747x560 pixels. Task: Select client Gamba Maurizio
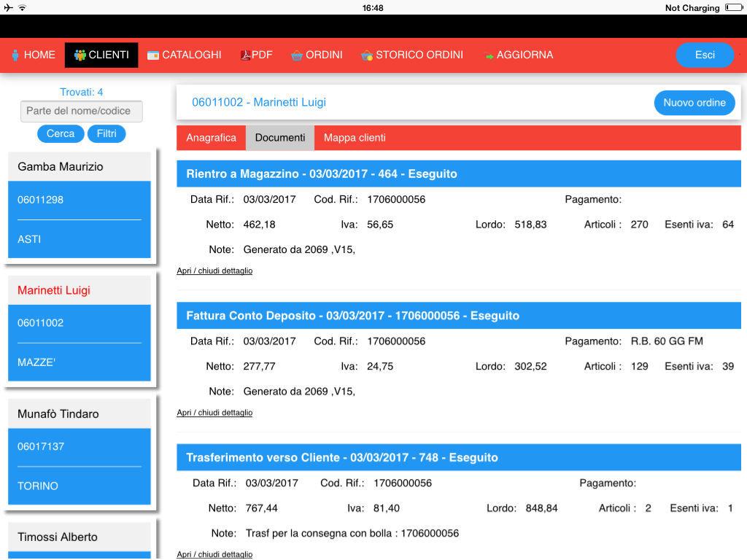61,167
